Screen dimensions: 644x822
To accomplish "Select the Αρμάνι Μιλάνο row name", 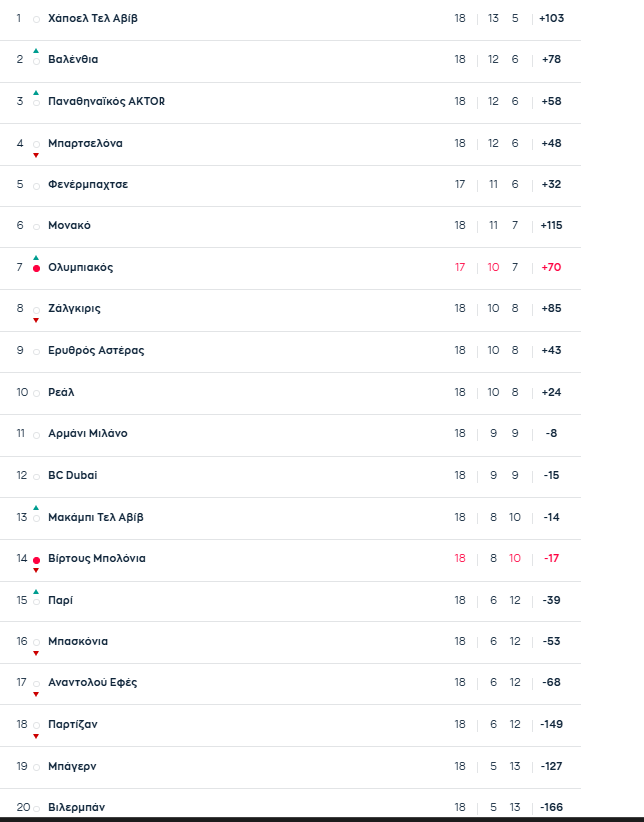I will pyautogui.click(x=88, y=434).
